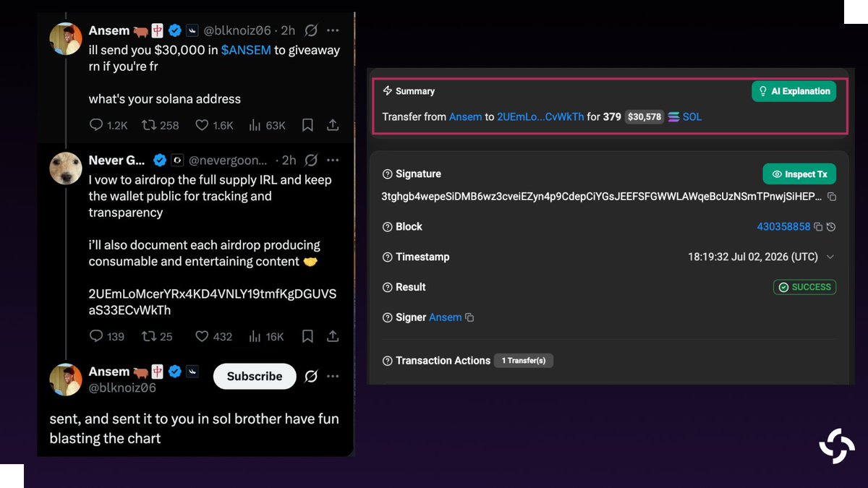
Task: Select the 2UEmLoMcerYRx4KD4VNLY19tmfKgDGUVS wallet address text
Action: 213,294
